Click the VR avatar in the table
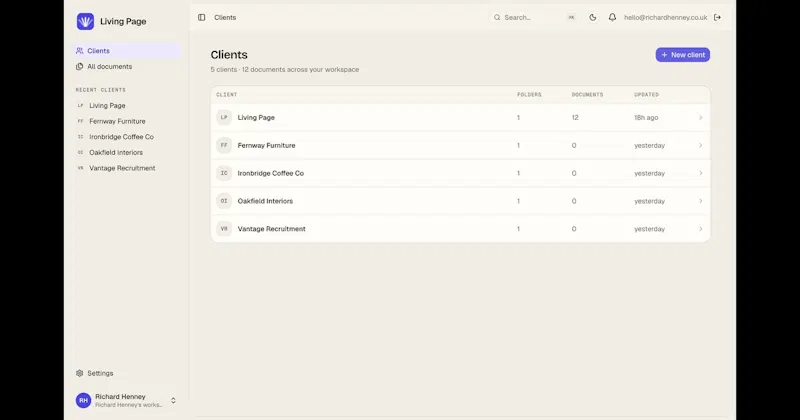 pyautogui.click(x=224, y=229)
